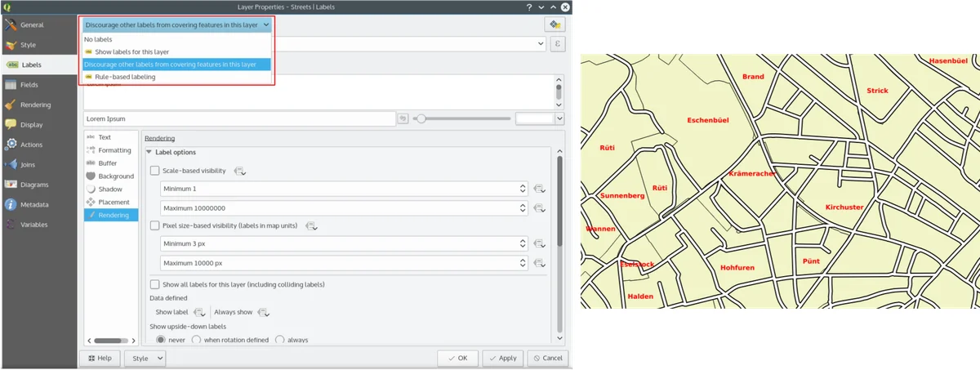This screenshot has height=370, width=980.
Task: Switch to the Placement settings tab
Action: pyautogui.click(x=114, y=202)
